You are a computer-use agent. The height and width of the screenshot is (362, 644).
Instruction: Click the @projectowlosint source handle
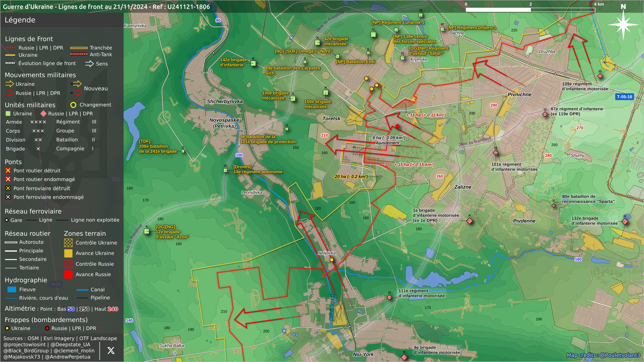tap(24, 345)
